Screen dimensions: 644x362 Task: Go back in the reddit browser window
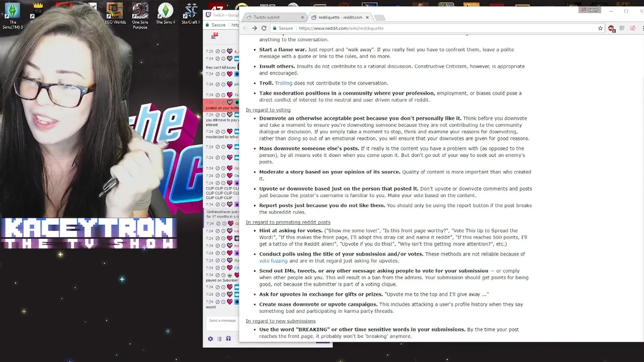245,28
